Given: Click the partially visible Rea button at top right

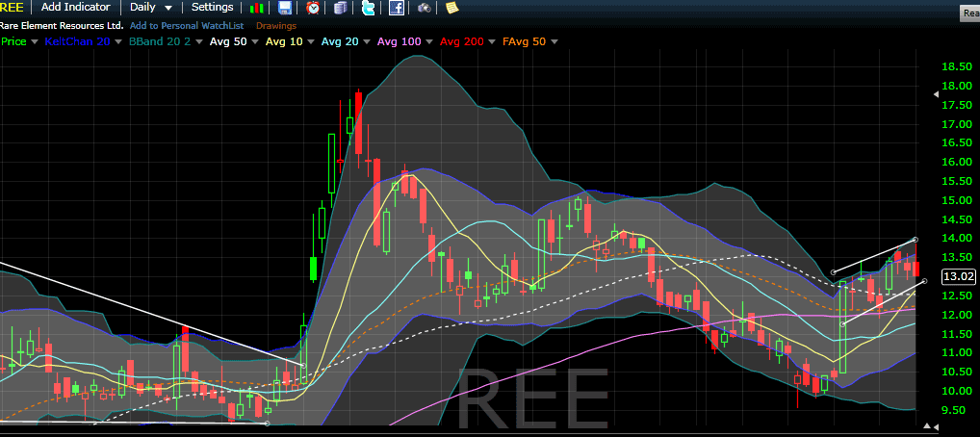Looking at the screenshot, I should pos(969,13).
